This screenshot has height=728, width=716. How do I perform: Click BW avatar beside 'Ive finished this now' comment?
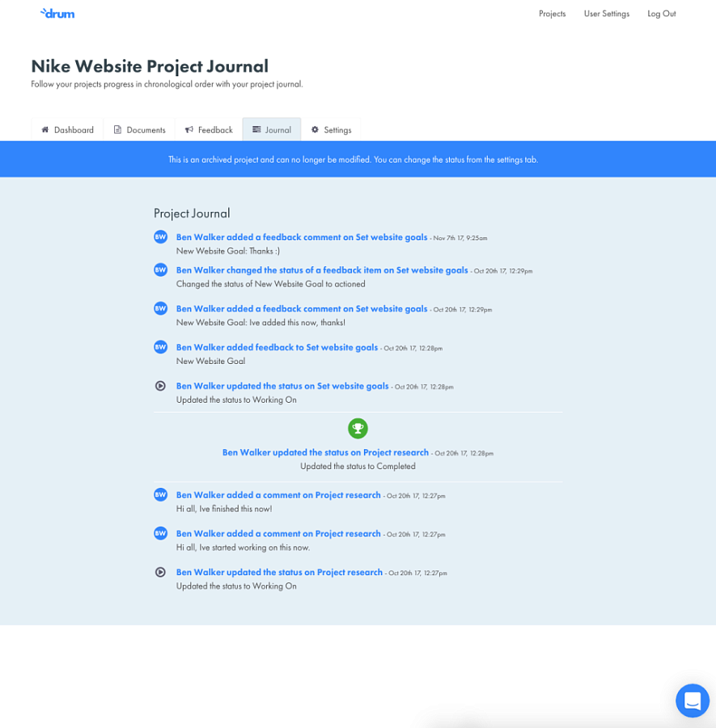[161, 494]
